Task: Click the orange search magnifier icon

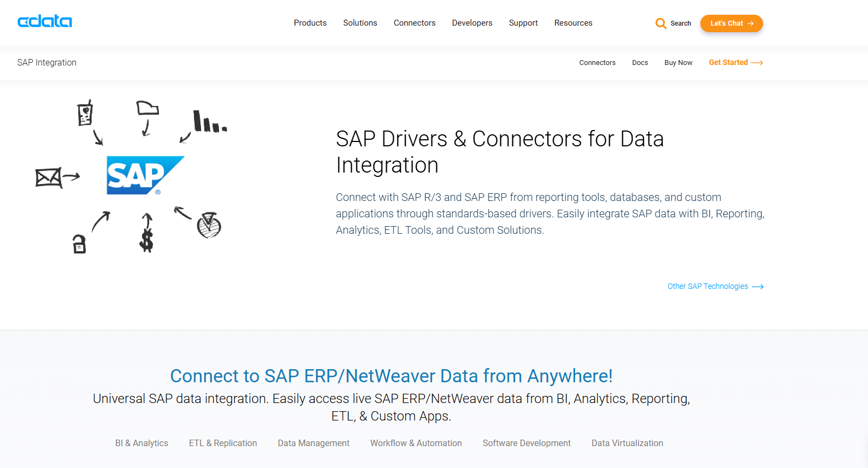Action: pos(660,23)
